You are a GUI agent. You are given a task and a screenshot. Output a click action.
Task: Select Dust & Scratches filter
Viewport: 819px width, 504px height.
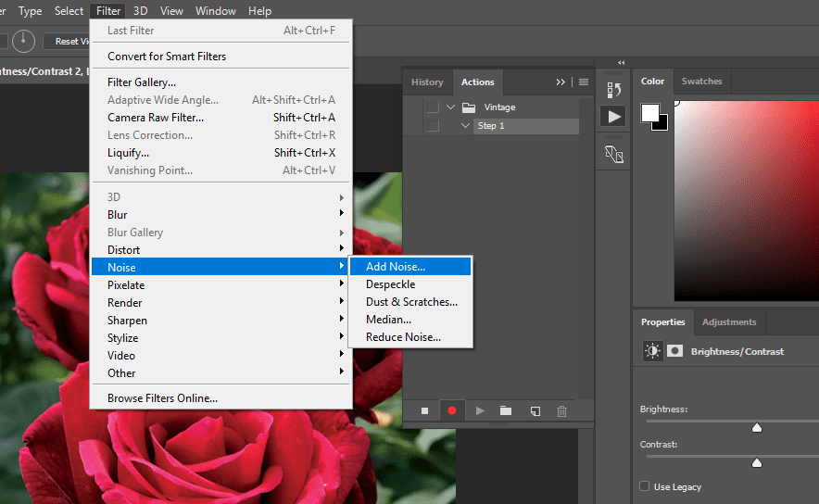[x=410, y=302]
